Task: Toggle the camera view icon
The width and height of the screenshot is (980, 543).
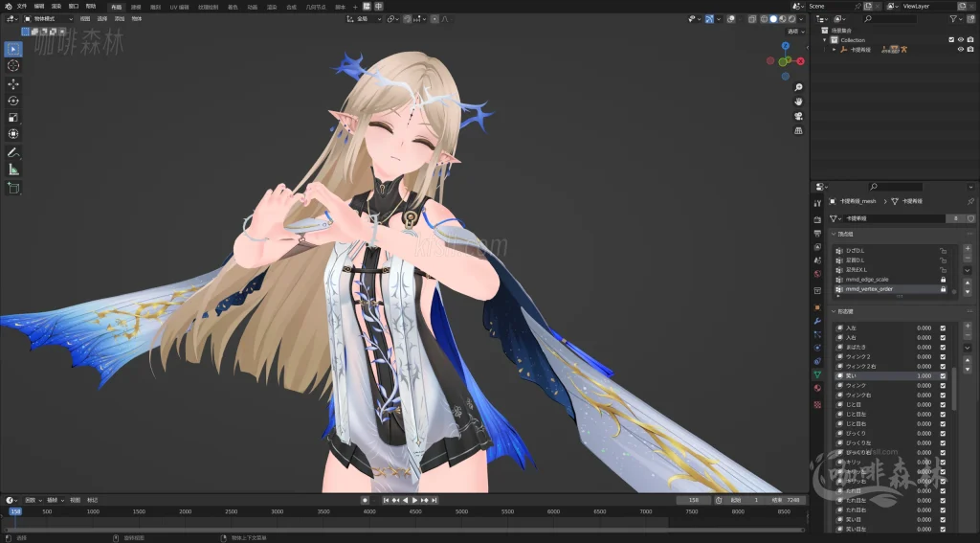Action: pyautogui.click(x=798, y=116)
